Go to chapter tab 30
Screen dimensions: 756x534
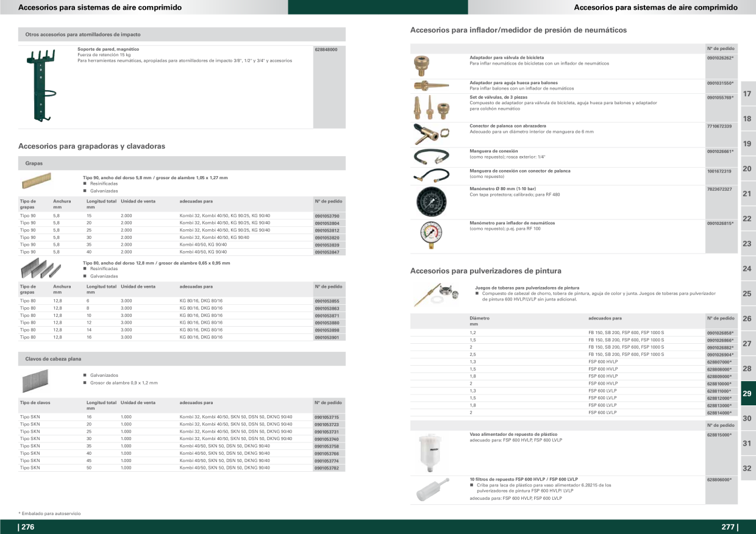click(x=747, y=419)
